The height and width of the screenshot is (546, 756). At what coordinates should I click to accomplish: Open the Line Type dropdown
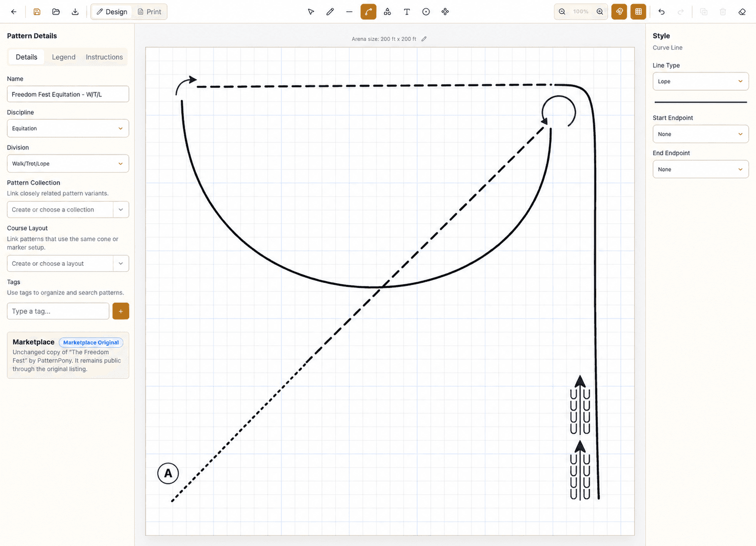coord(701,81)
